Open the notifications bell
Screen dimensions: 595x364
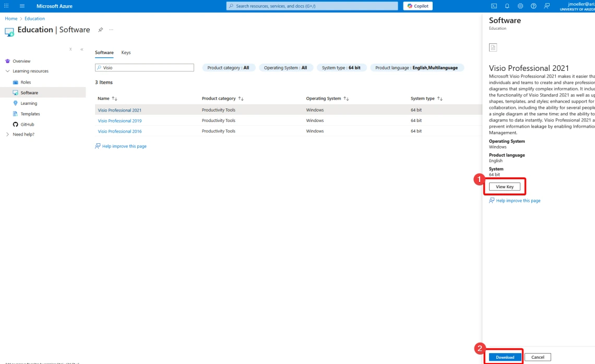pos(507,6)
